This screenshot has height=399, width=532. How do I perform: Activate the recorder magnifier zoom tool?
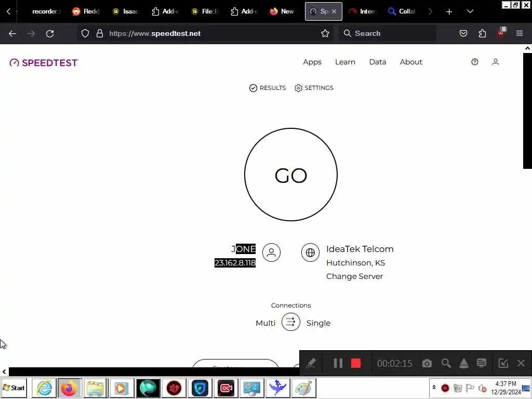pyautogui.click(x=446, y=363)
